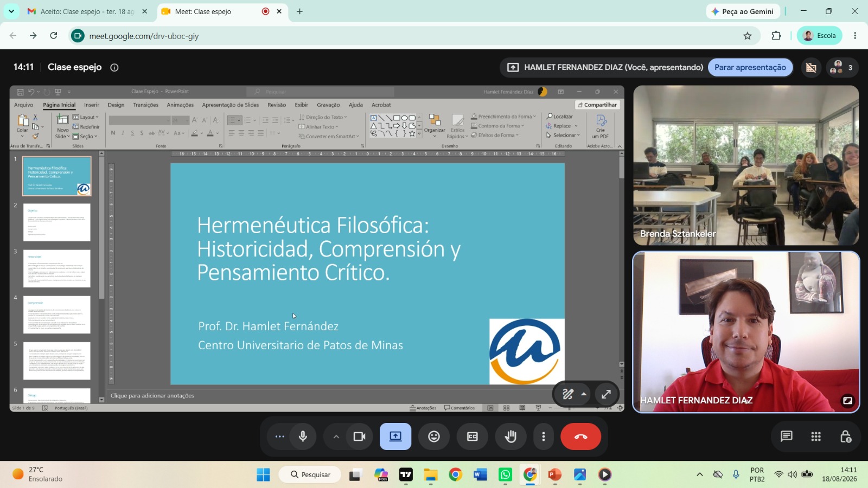
Task: Click Replace in the Editando group
Action: click(x=561, y=126)
